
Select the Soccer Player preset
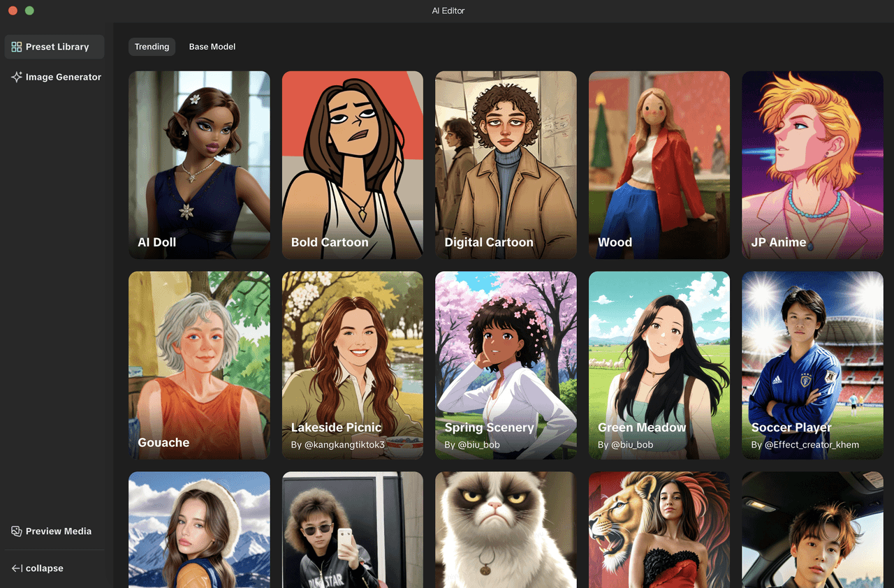812,365
